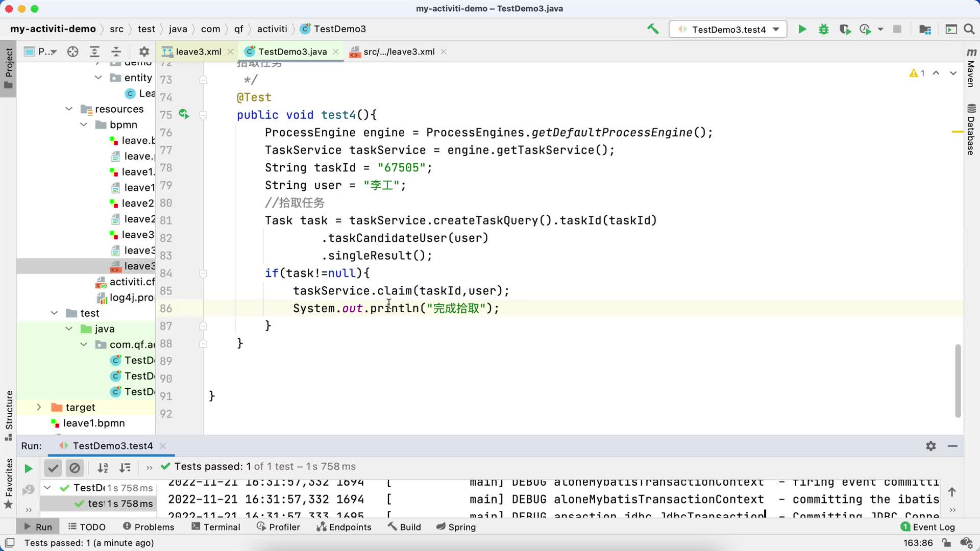Jump to previous highlighted error arrow
The image size is (980, 551).
pos(936,73)
